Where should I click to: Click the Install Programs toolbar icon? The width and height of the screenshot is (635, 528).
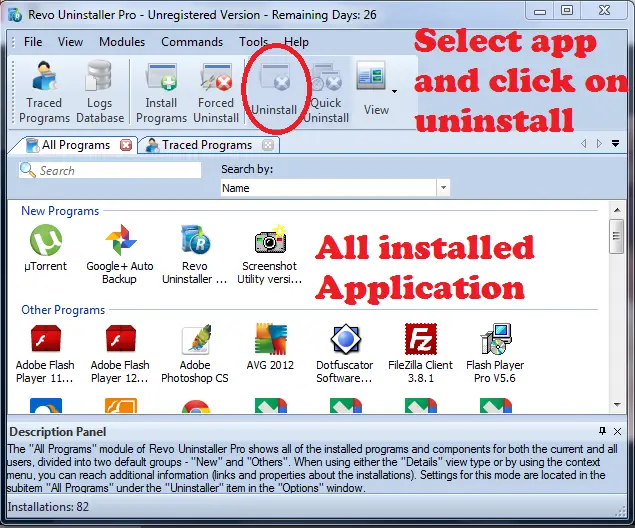[x=161, y=92]
